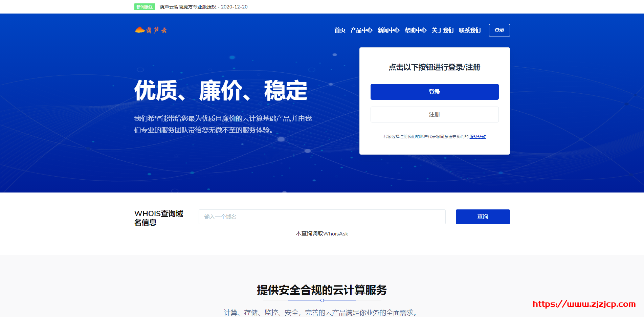Click the 点击以下按钮进行登录/注册 heading
This screenshot has width=644, height=317.
click(435, 67)
